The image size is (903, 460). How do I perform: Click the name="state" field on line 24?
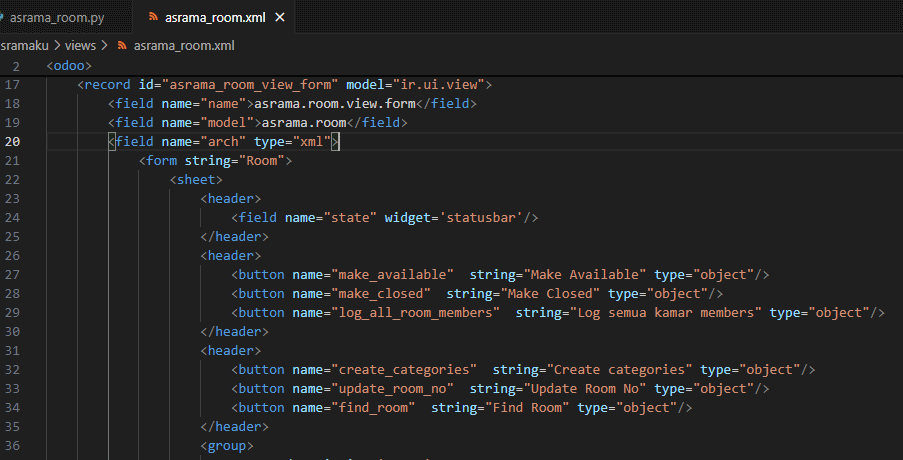[x=331, y=218]
